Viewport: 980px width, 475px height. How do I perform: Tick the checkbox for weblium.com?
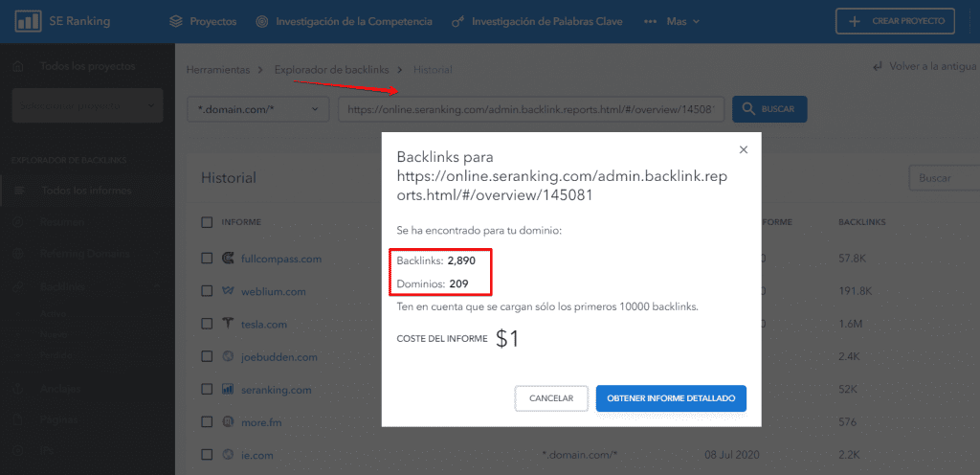[207, 291]
